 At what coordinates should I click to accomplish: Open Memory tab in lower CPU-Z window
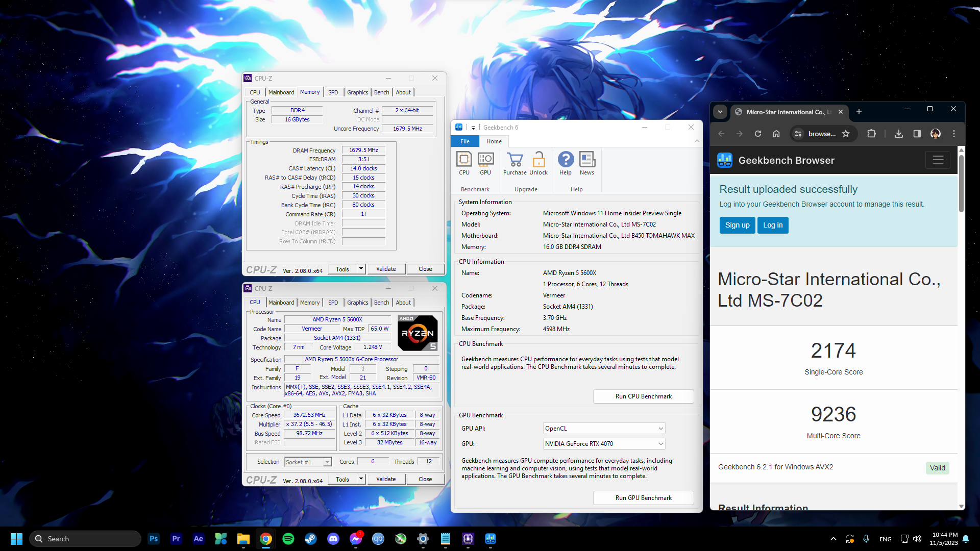tap(310, 303)
